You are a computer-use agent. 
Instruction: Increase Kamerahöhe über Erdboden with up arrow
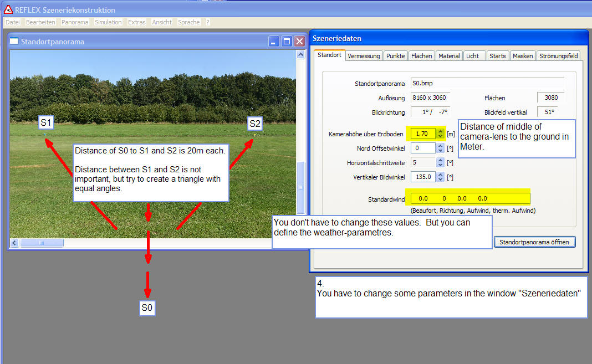click(x=440, y=131)
